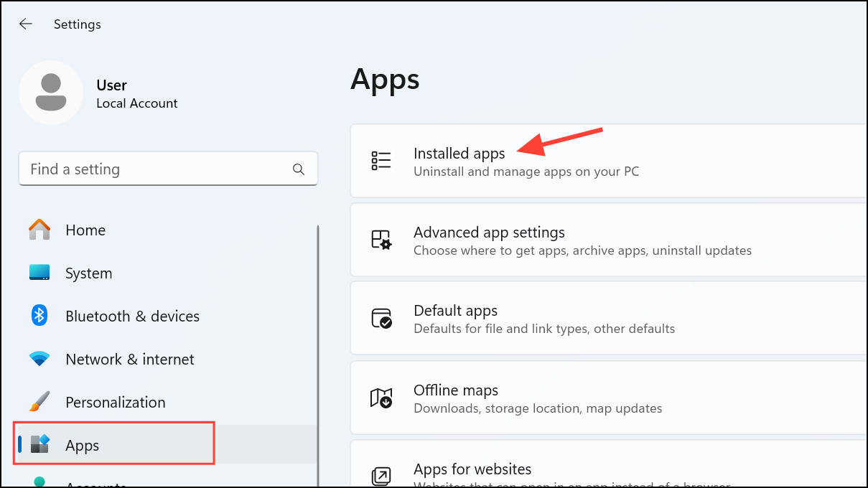
Task: Click the sidebar vertical scrollbar
Action: coord(318,355)
